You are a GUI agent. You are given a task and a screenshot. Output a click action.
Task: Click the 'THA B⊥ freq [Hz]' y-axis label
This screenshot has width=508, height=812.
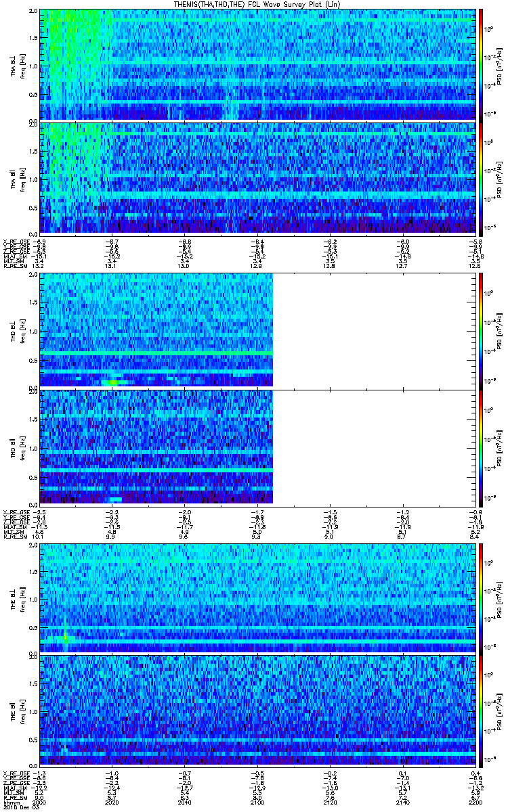18,65
